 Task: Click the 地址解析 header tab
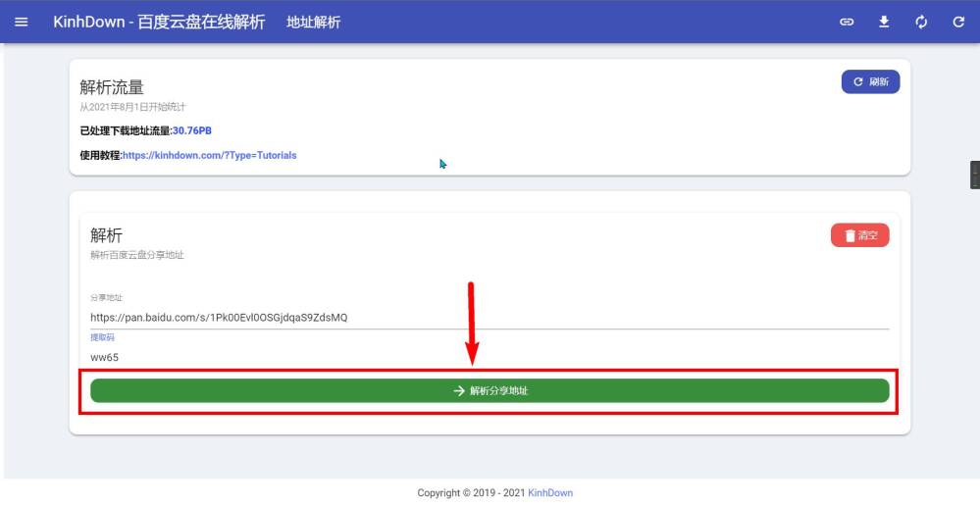coord(313,22)
